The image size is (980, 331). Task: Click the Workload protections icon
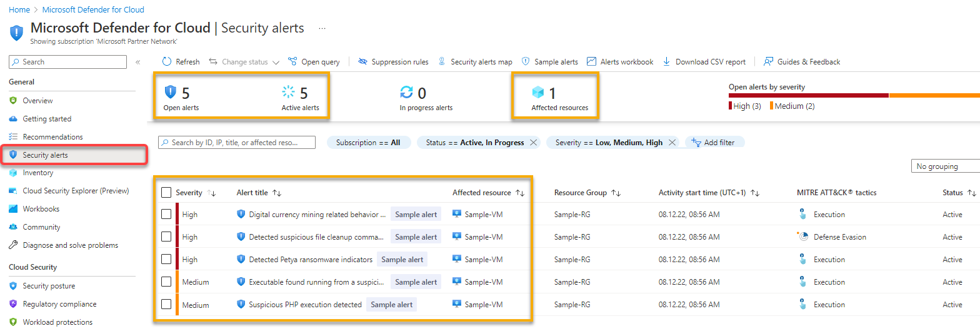click(13, 322)
